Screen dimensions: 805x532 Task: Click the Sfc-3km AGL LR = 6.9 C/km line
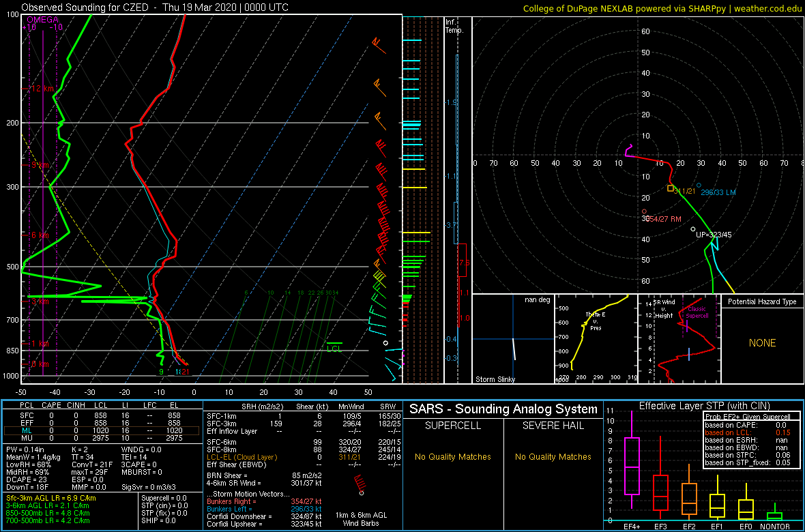click(51, 498)
